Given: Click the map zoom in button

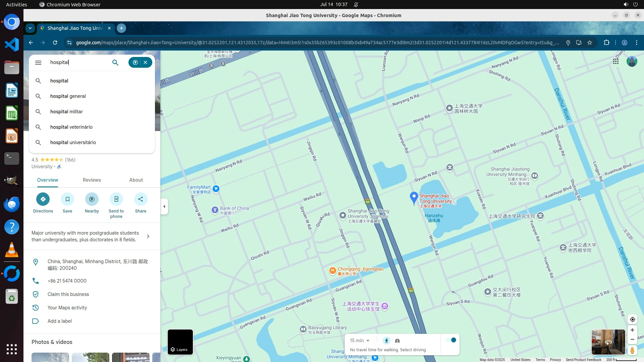Looking at the screenshot, I should pos(632,330).
